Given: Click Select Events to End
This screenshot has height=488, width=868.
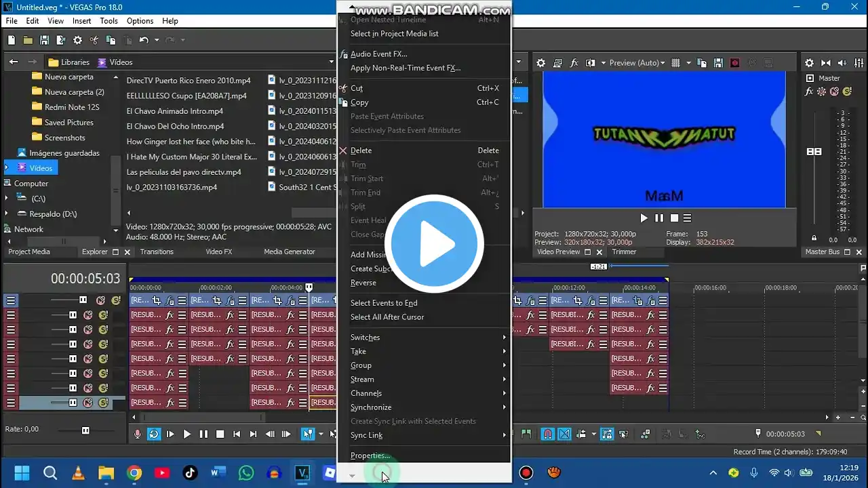Looking at the screenshot, I should (384, 303).
